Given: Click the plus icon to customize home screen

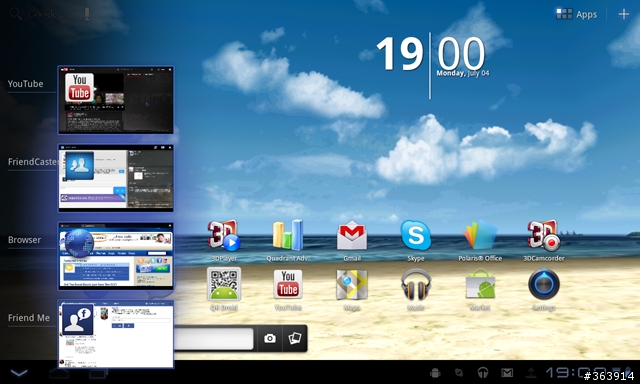Looking at the screenshot, I should click(x=624, y=14).
